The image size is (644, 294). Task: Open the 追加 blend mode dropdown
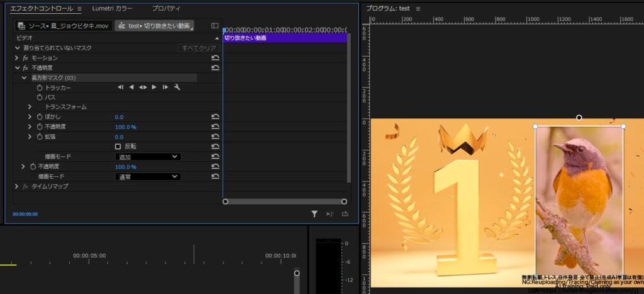point(148,157)
